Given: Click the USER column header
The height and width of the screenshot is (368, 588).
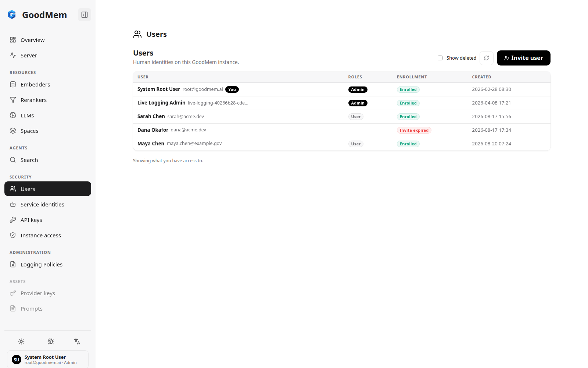Looking at the screenshot, I should pyautogui.click(x=143, y=77).
